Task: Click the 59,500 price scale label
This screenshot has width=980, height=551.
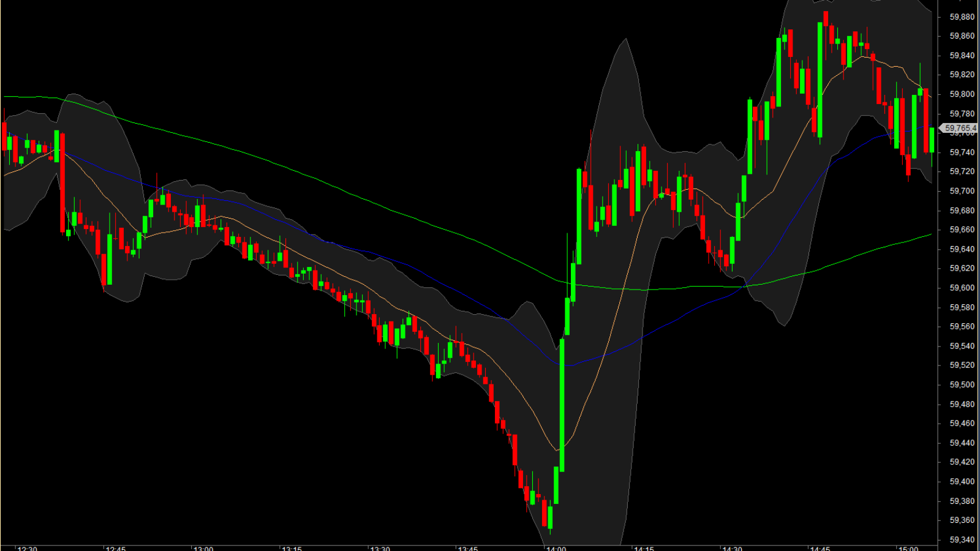Action: tap(962, 384)
